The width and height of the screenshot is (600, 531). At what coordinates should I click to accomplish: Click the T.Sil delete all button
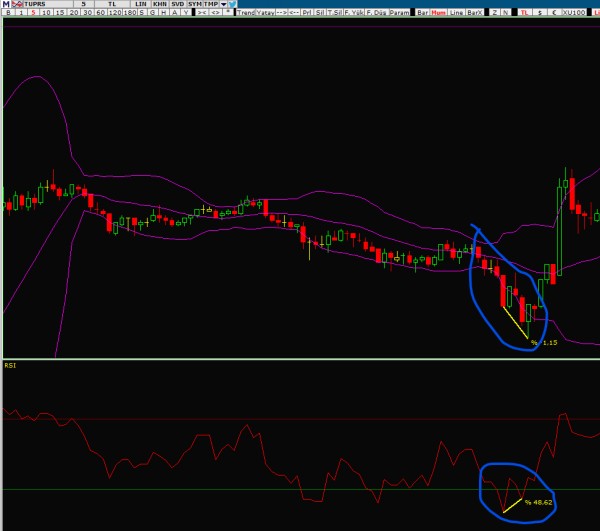point(335,13)
